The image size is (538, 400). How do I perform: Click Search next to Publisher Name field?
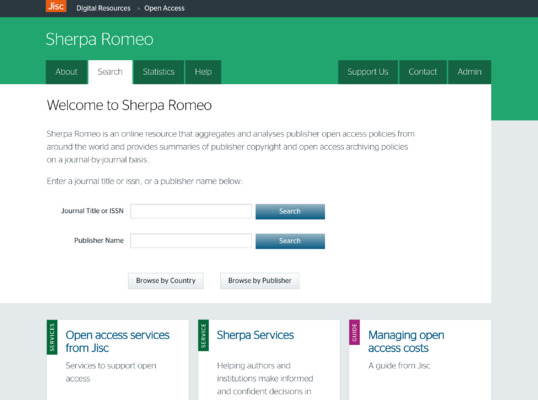tap(290, 241)
